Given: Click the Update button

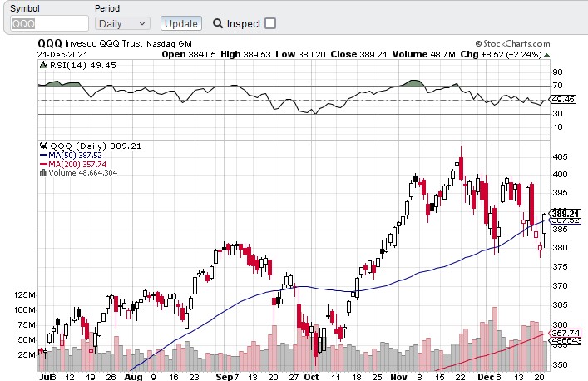Looking at the screenshot, I should click(x=181, y=23).
